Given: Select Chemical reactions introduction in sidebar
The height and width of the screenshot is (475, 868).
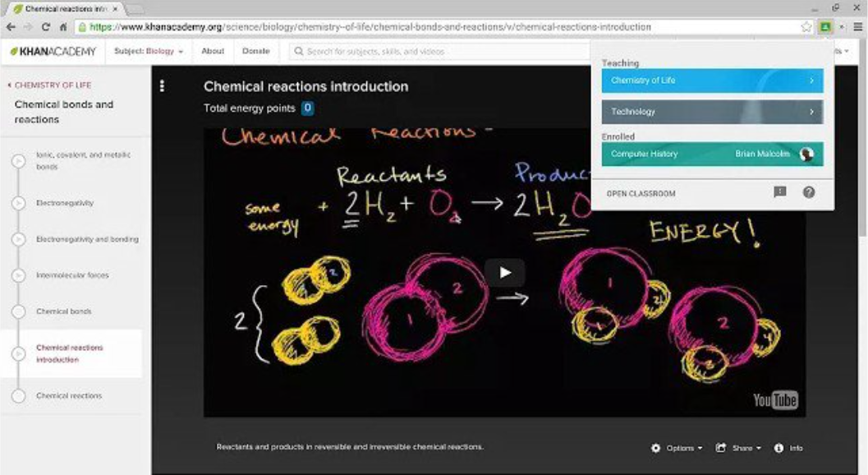Looking at the screenshot, I should pos(70,353).
